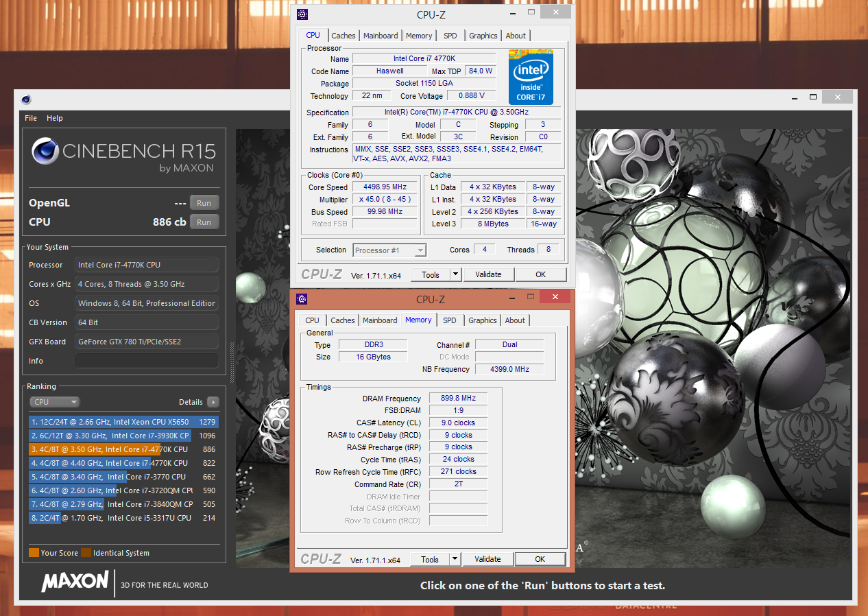Select ranking row Core i7-3930K

click(x=123, y=436)
